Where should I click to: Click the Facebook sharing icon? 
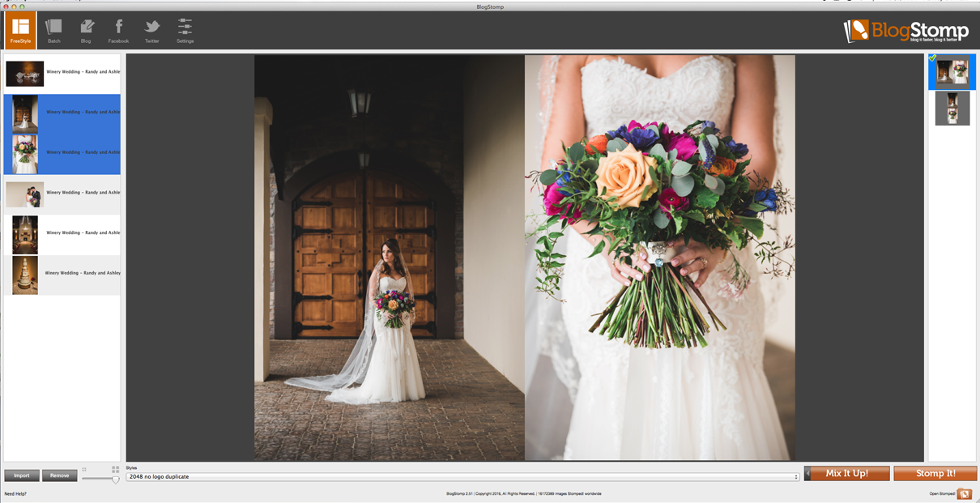click(118, 26)
